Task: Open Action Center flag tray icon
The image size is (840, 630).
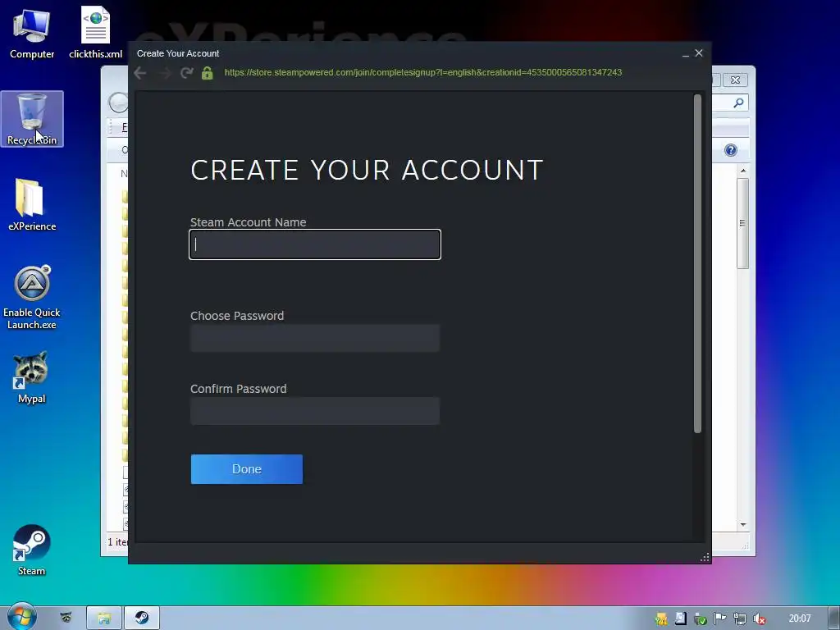Action: [720, 619]
